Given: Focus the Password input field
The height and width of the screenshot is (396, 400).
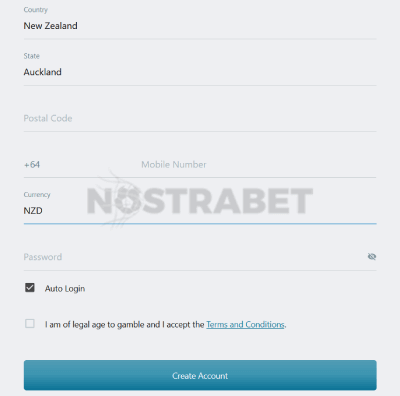Looking at the screenshot, I should click(x=193, y=257).
